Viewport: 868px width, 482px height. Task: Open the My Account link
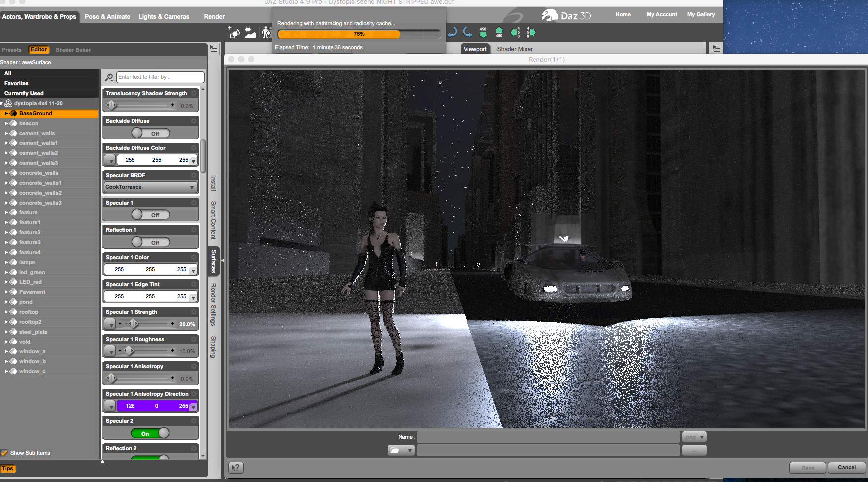point(662,14)
